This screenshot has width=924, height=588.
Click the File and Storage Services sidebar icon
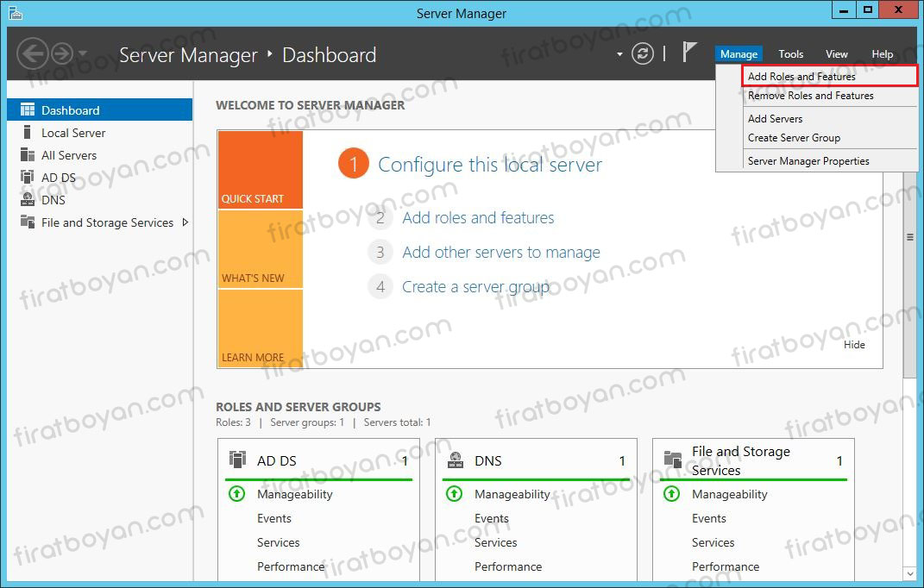click(x=27, y=222)
